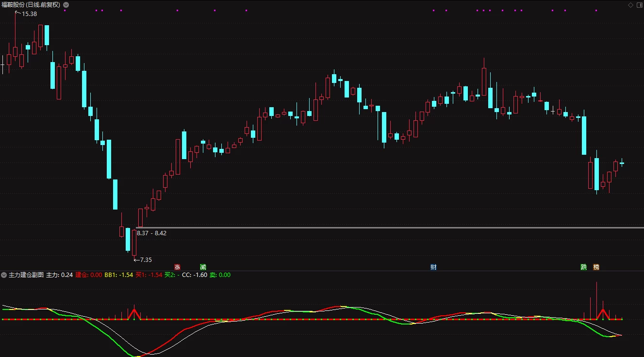Open the 涨 event marker
The height and width of the screenshot is (357, 644).
click(x=177, y=267)
